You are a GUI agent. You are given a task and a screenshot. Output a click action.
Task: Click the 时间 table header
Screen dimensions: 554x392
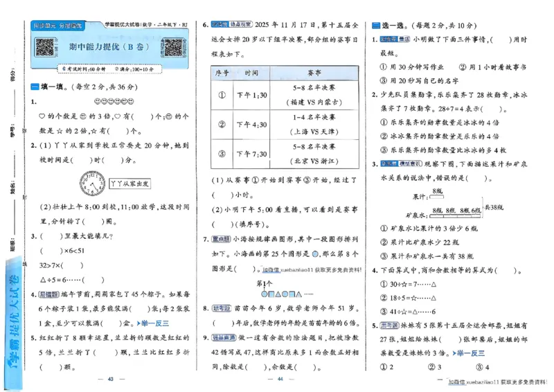(x=251, y=73)
